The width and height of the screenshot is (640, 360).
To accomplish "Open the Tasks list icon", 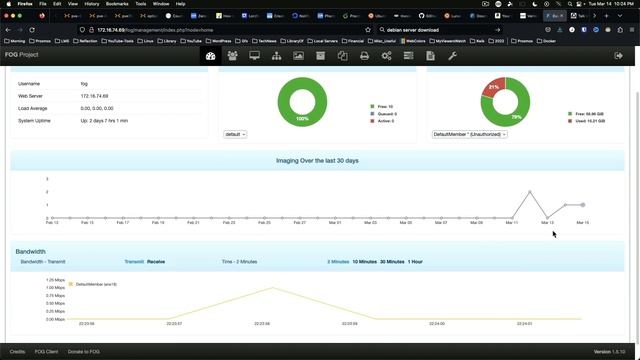I will click(x=409, y=56).
